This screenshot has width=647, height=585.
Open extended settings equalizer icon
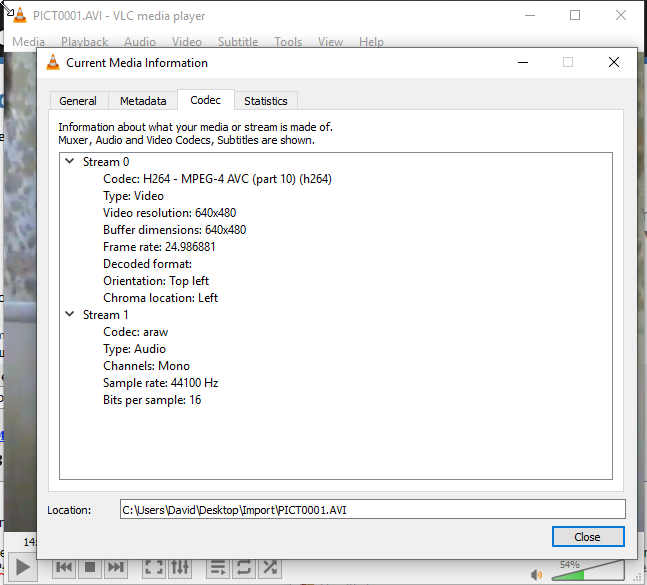click(x=180, y=568)
